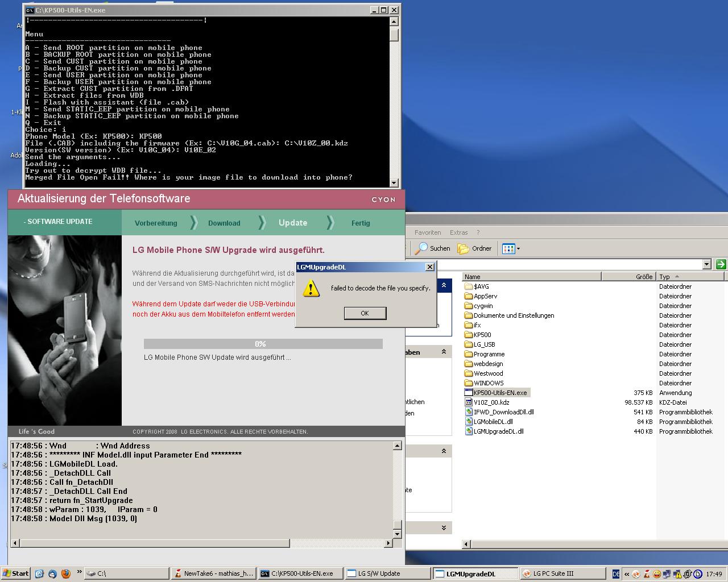Select the $AVG folder icon

pos(469,286)
